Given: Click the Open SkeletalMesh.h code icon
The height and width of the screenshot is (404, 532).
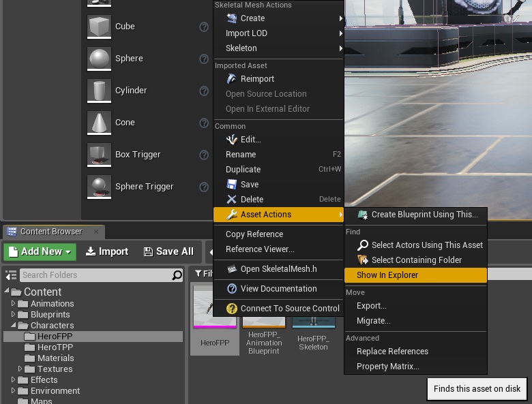Looking at the screenshot, I should (x=232, y=269).
